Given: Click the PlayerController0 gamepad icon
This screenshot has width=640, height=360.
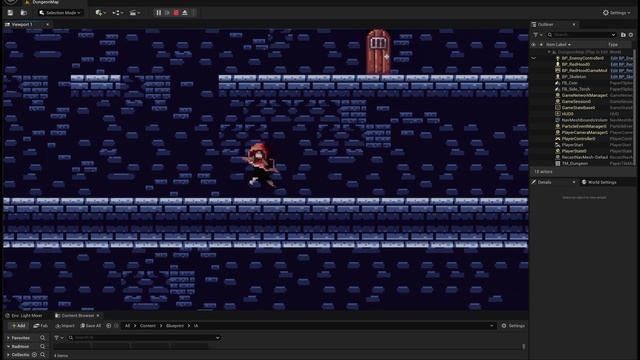Looking at the screenshot, I should tap(558, 139).
